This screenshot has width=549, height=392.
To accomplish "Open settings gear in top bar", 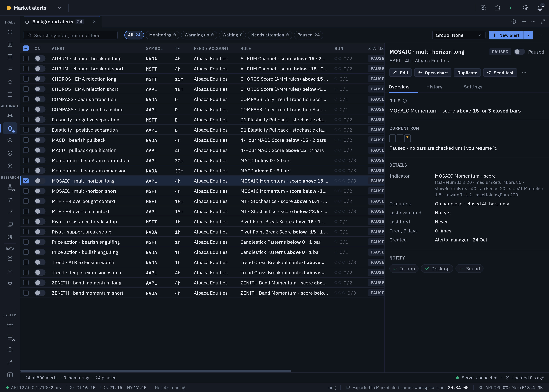I will tap(526, 8).
